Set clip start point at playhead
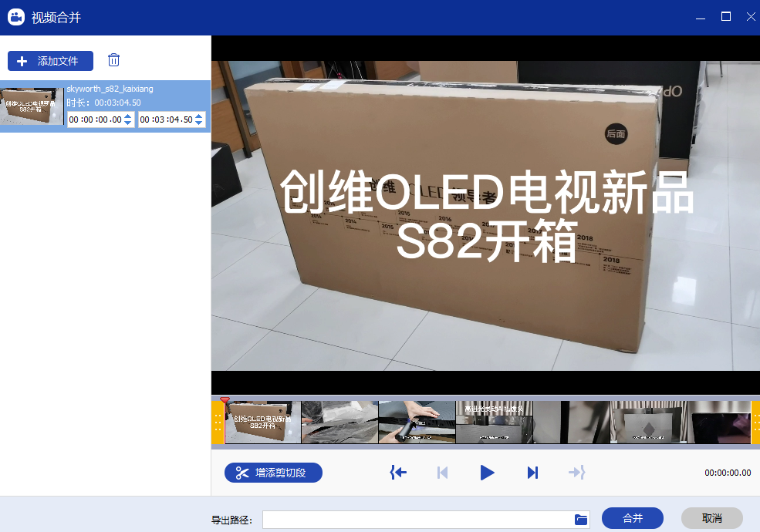The width and height of the screenshot is (760, 532). click(398, 473)
